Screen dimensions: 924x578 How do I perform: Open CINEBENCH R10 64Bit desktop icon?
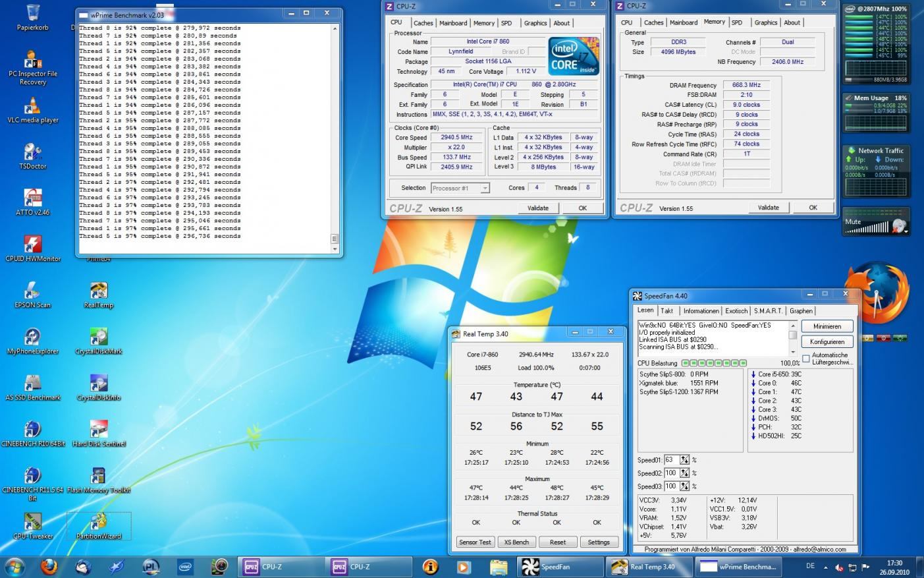coord(32,434)
